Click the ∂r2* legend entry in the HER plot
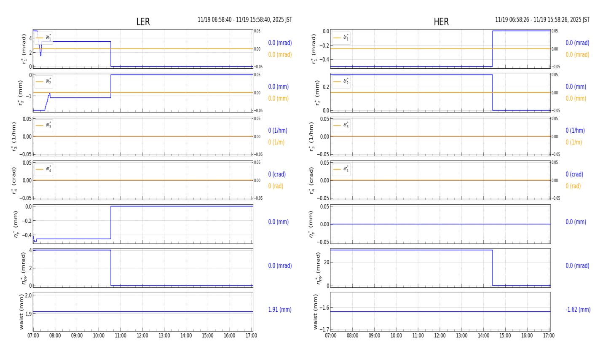This screenshot has height=364, width=595. coord(341,82)
